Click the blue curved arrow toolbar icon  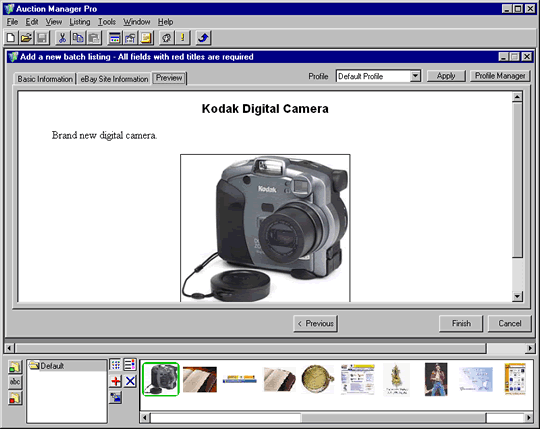pyautogui.click(x=203, y=38)
